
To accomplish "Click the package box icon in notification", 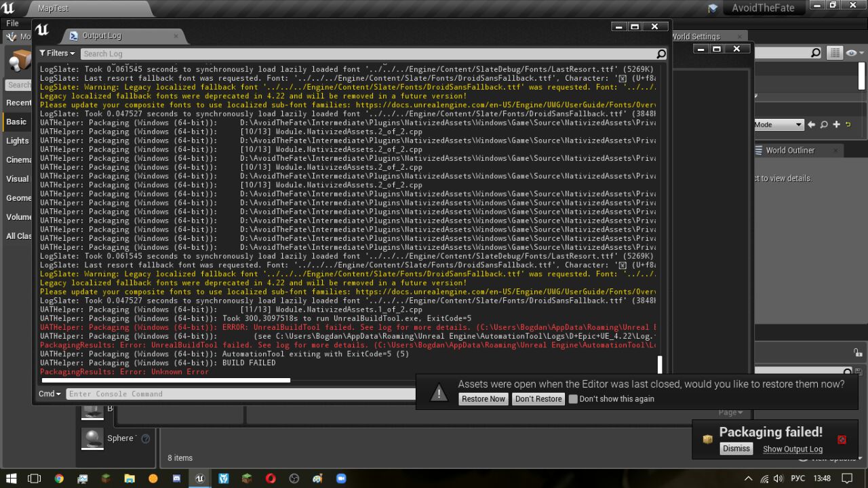I will point(708,439).
